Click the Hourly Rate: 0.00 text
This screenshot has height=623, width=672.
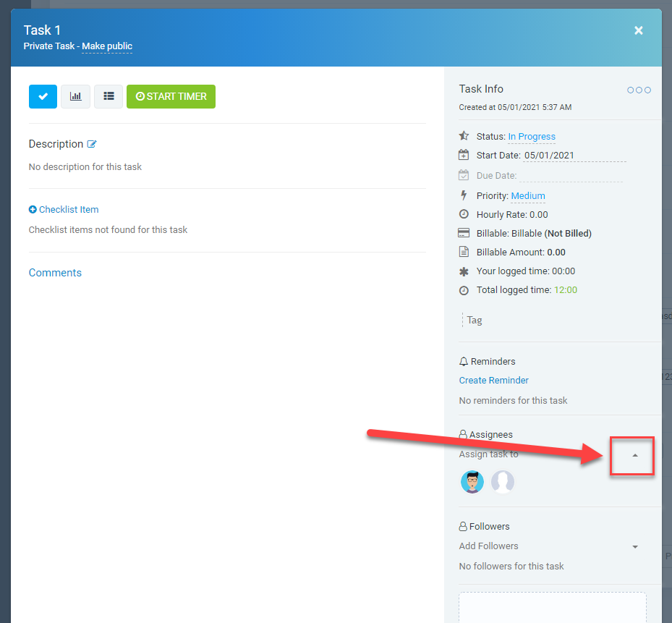(512, 214)
